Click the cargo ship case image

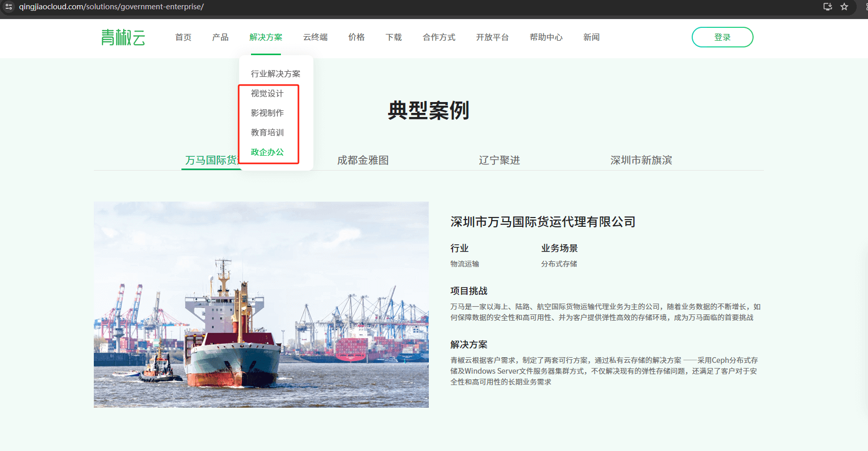click(x=261, y=305)
